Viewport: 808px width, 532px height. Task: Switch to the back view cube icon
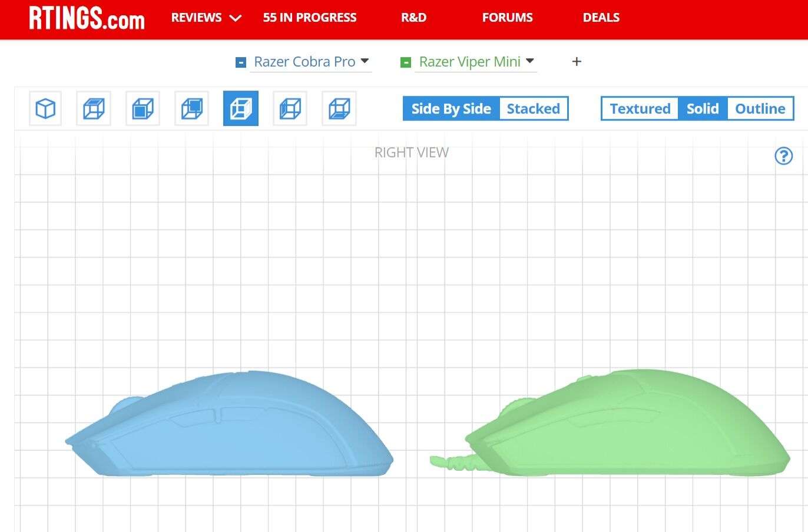[191, 109]
